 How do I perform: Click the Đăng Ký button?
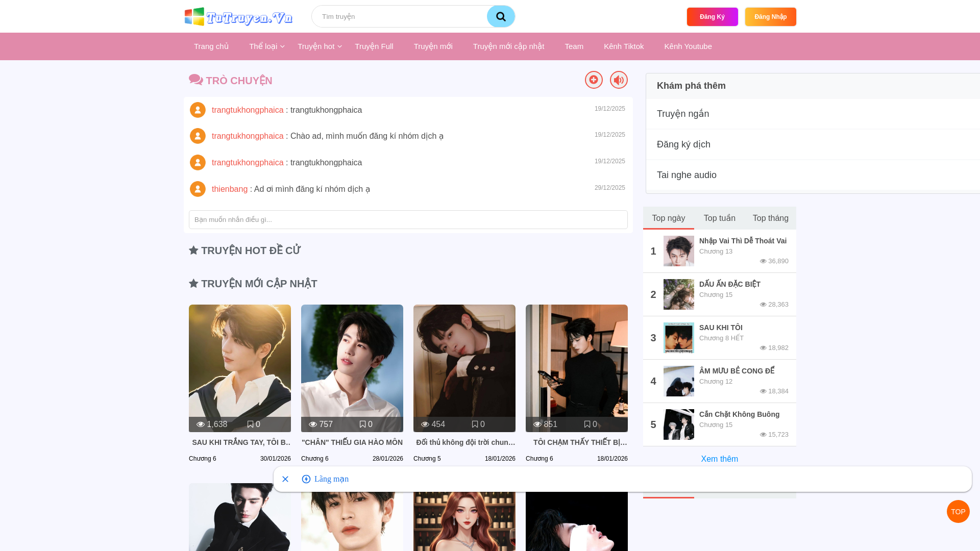pyautogui.click(x=712, y=17)
